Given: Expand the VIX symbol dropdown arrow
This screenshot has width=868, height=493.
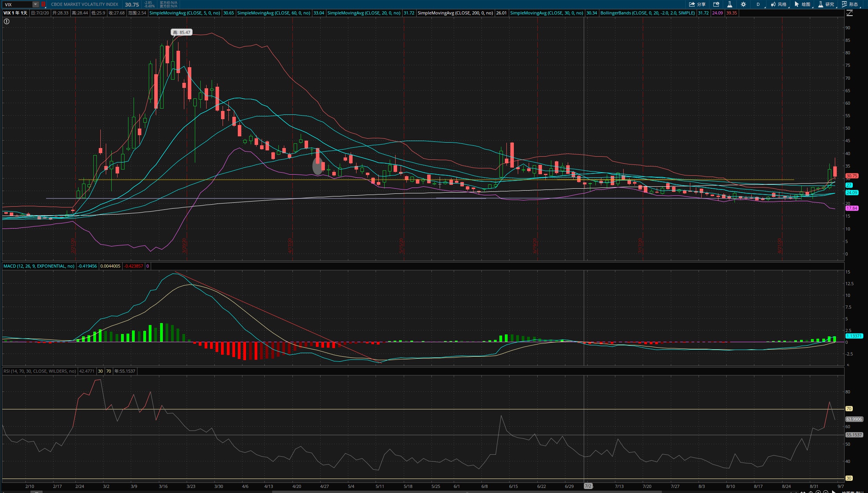Looking at the screenshot, I should (36, 4).
